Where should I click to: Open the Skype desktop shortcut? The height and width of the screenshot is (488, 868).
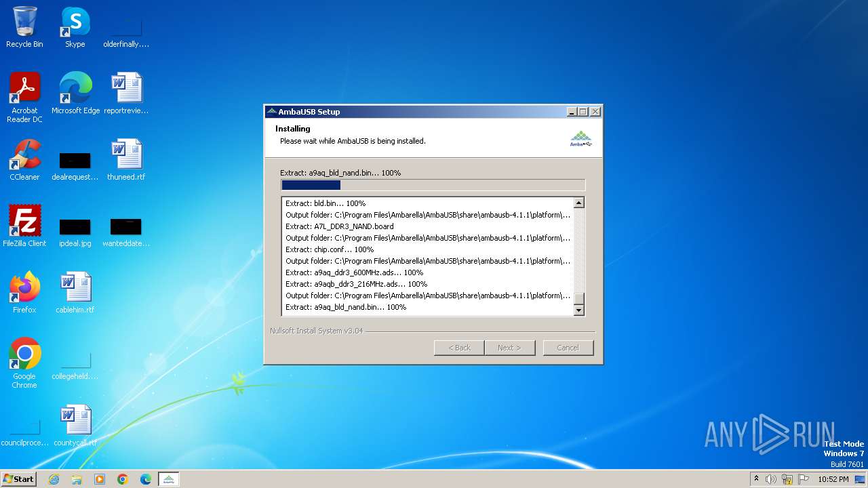(75, 27)
